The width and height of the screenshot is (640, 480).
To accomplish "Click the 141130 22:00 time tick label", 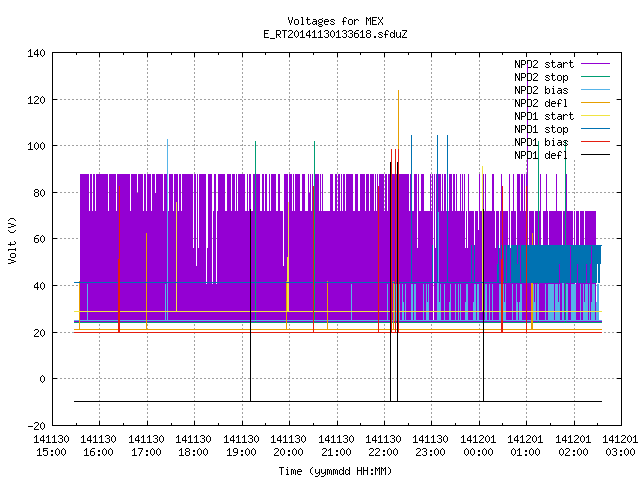I will pyautogui.click(x=383, y=446).
